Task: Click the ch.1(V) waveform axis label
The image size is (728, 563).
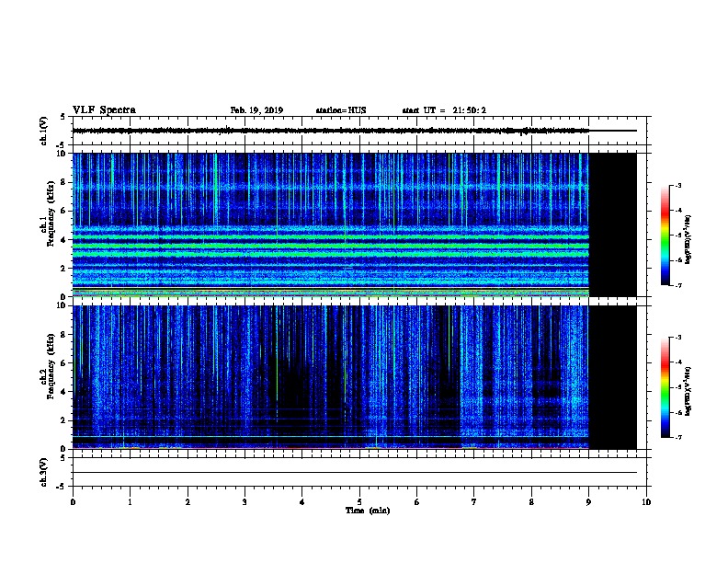Action: pos(43,131)
